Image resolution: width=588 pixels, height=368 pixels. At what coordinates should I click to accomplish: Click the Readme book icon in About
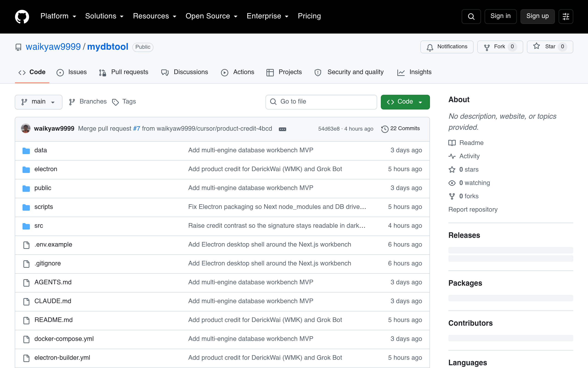(x=452, y=143)
